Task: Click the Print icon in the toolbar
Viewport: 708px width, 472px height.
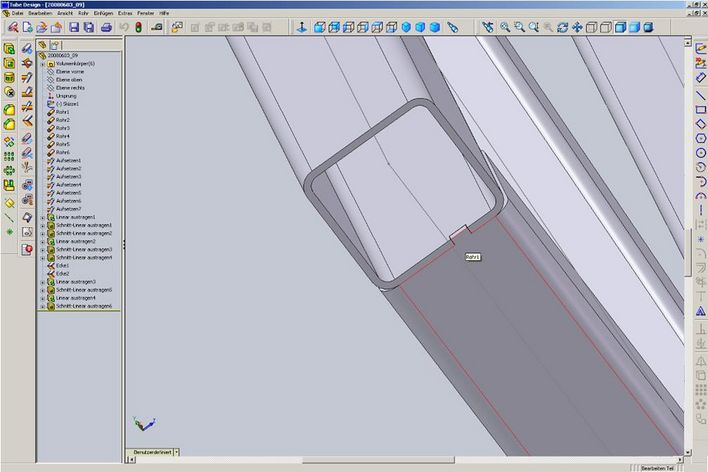Action: pyautogui.click(x=105, y=27)
